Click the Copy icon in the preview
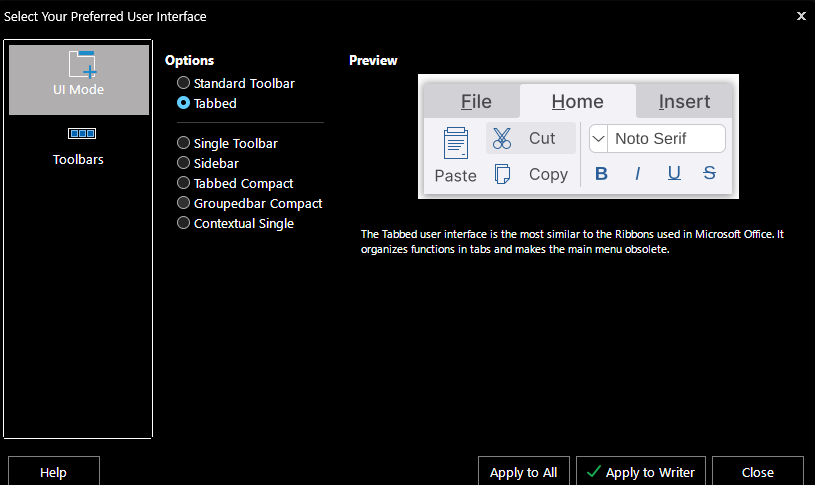Screen dimensions: 815x485 (502, 174)
